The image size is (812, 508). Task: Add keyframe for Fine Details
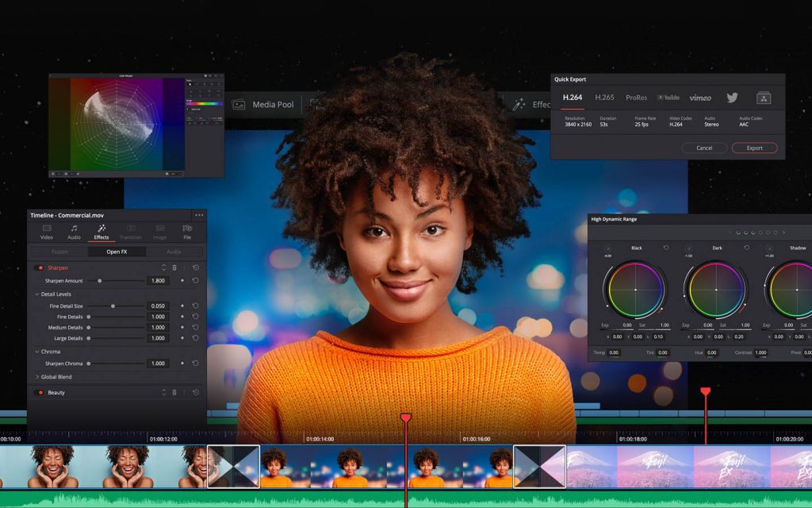click(x=182, y=316)
